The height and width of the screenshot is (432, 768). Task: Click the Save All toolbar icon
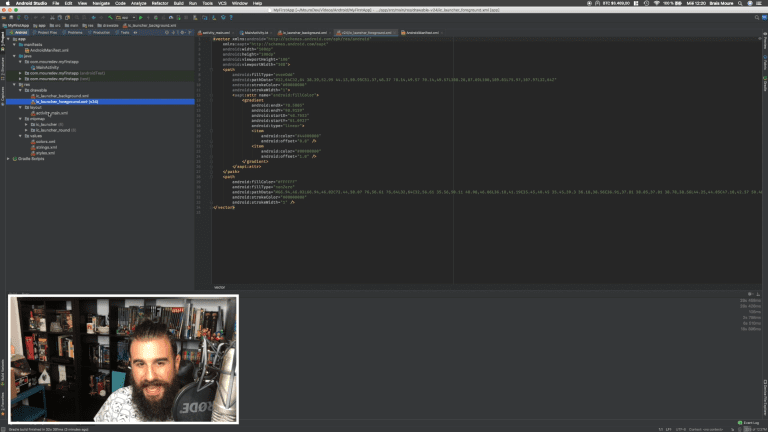coord(11,18)
